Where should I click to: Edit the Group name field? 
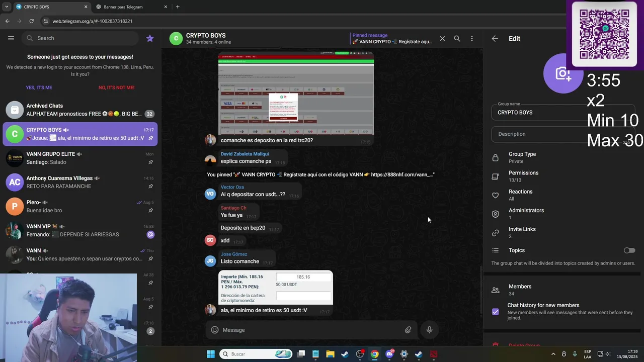(x=563, y=113)
